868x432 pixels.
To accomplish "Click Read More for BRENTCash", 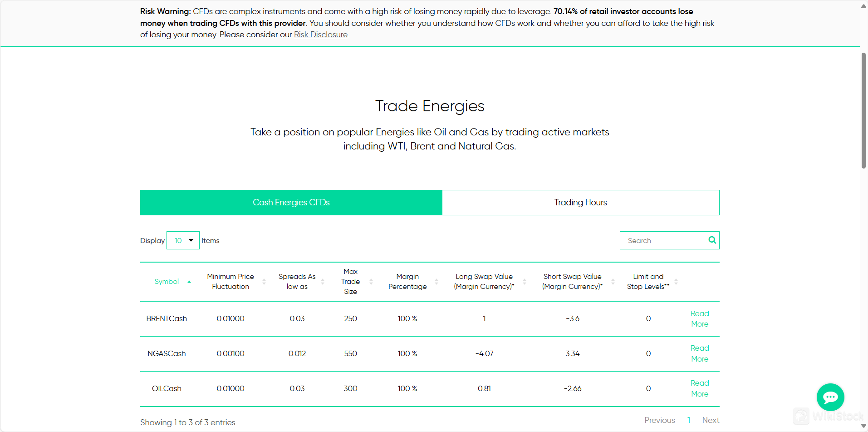I will tap(699, 319).
